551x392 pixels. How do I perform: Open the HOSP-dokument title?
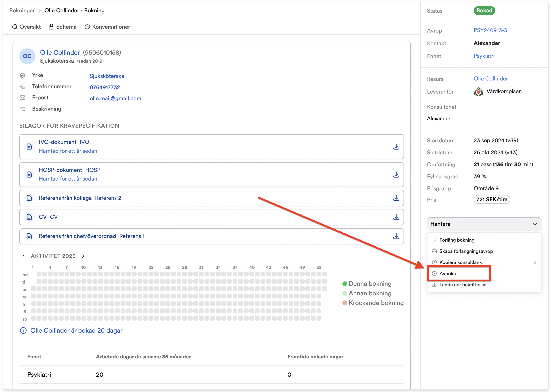tap(60, 170)
